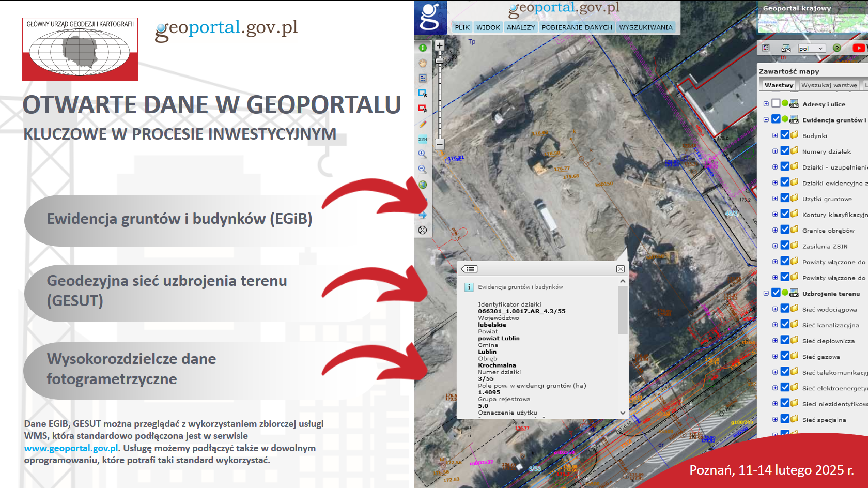Click the map zoom slider handle
Screen dimensions: 868x488
click(x=440, y=61)
